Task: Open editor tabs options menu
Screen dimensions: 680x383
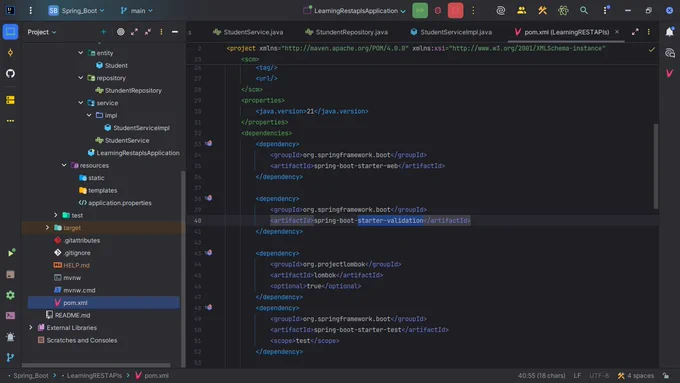Action: pyautogui.click(x=649, y=32)
